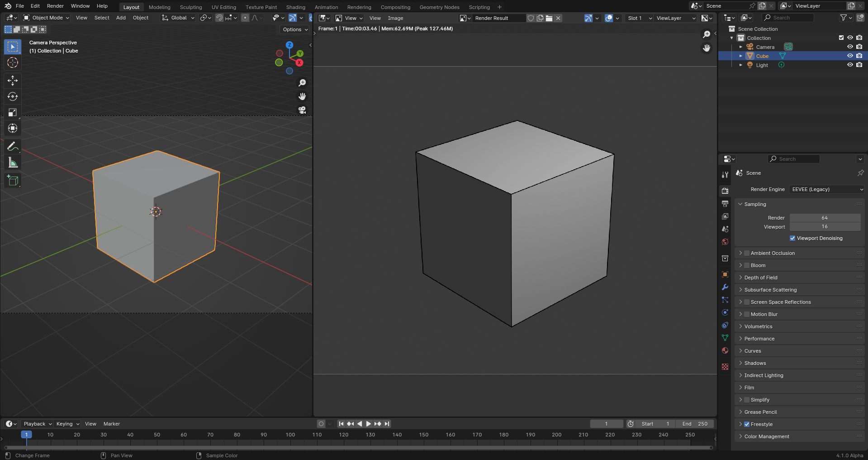Open the Slot 1 dropdown

click(640, 18)
